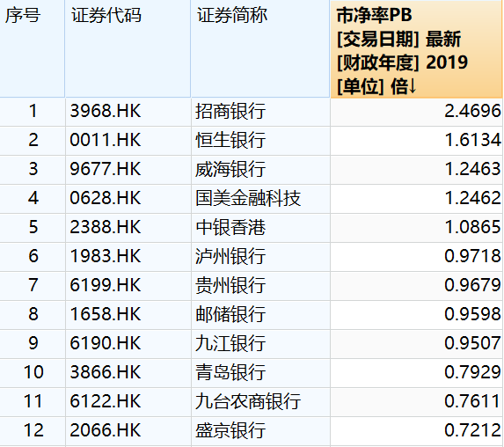
Task: Select stock code 6190.HK
Action: (x=106, y=343)
